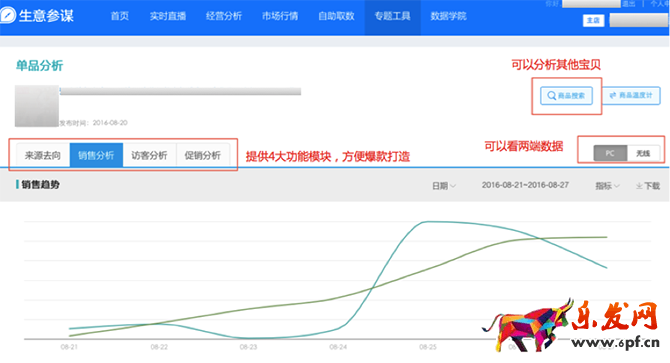Click the 08-25 axis label
This screenshot has height=363, width=670.
tap(428, 347)
